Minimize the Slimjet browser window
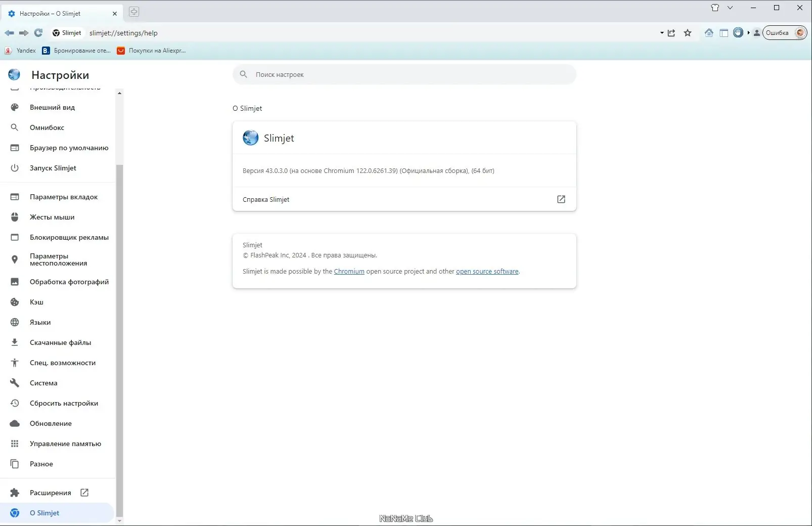 pyautogui.click(x=753, y=8)
